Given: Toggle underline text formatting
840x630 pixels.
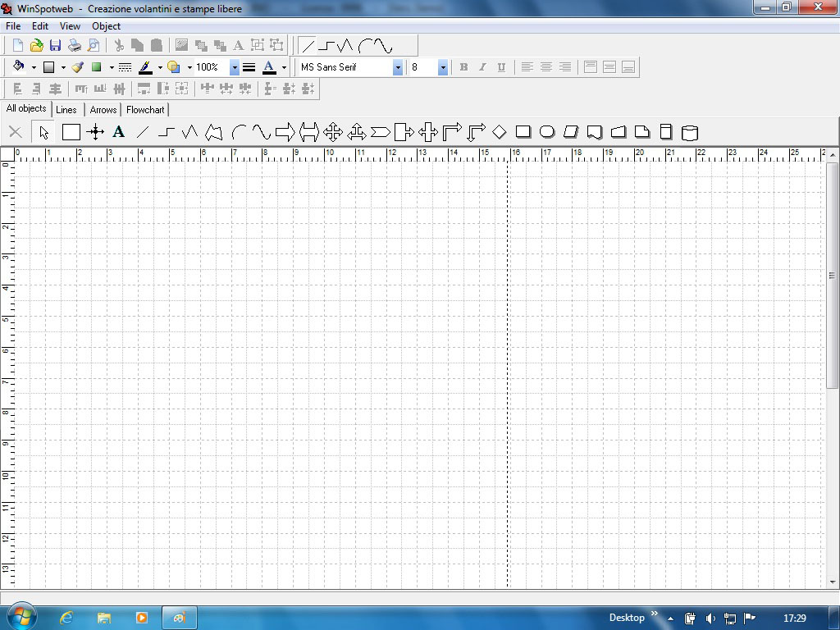Looking at the screenshot, I should [x=501, y=67].
